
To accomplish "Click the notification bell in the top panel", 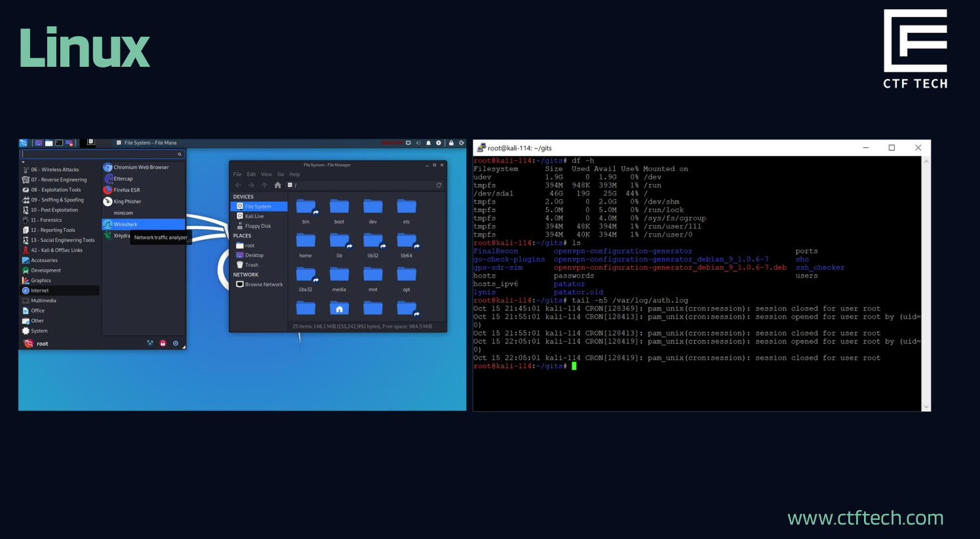I will (x=429, y=143).
